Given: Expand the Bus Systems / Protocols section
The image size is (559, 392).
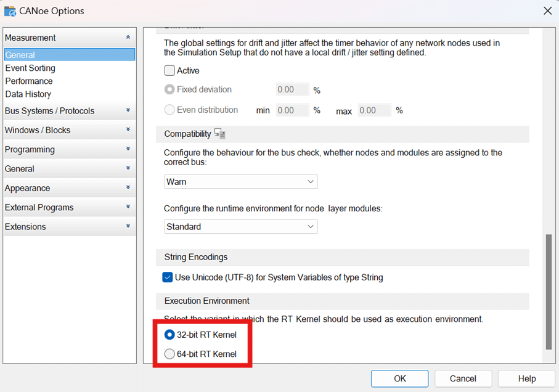Looking at the screenshot, I should point(69,111).
